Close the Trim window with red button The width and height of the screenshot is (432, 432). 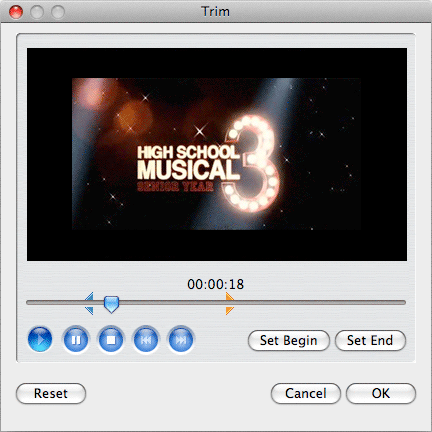point(16,12)
